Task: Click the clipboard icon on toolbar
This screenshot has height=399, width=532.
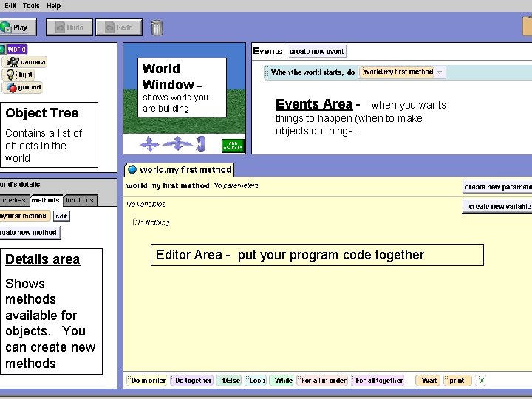Action: (528, 25)
